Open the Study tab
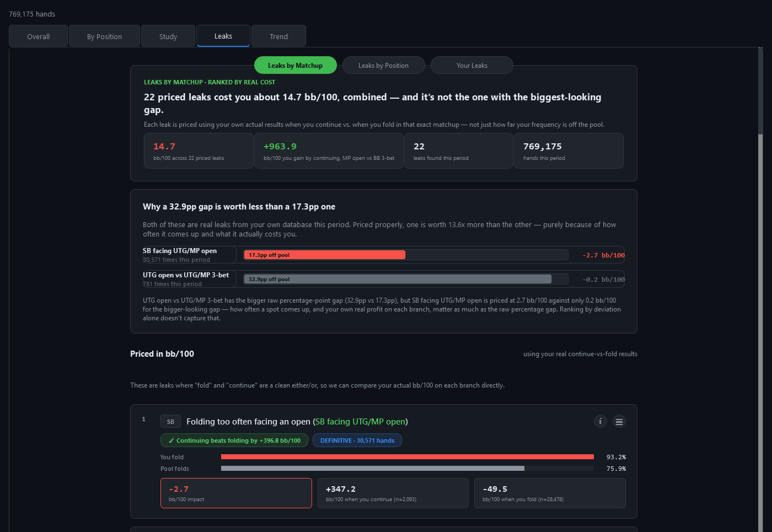This screenshot has width=772, height=532. (168, 36)
